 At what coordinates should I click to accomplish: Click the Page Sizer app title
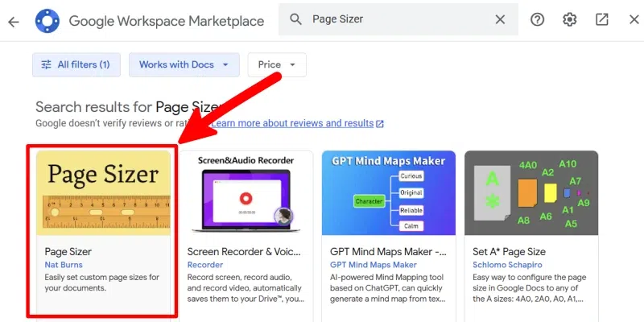68,251
